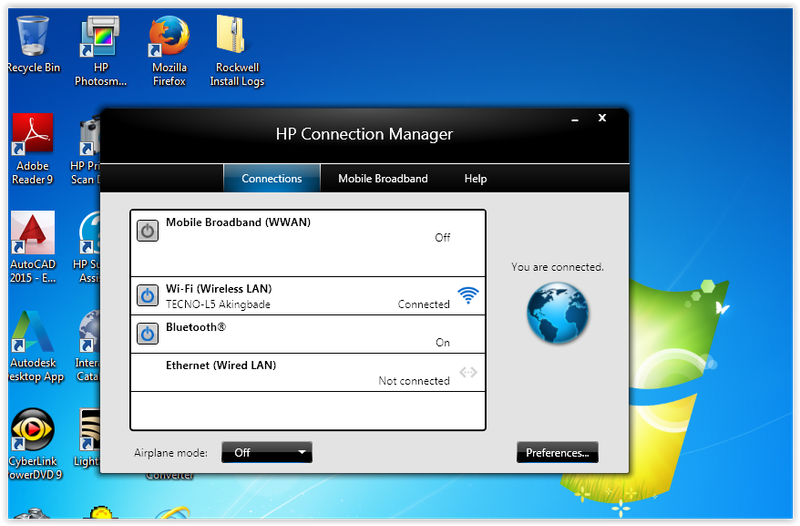800x526 pixels.
Task: Select the AutoCAD 2015 desktop icon
Action: (x=33, y=248)
